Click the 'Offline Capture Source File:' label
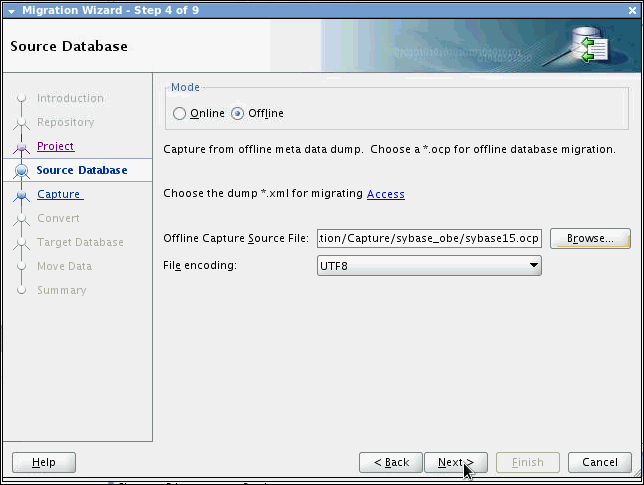 [236, 239]
